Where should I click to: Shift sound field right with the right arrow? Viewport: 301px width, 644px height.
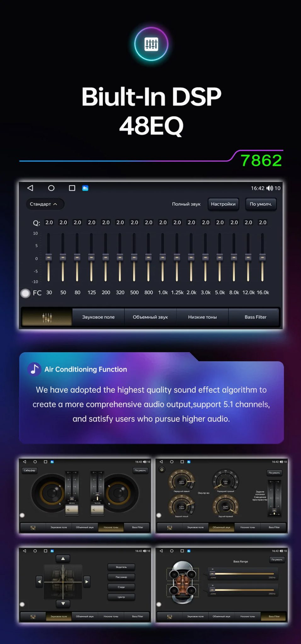click(x=87, y=582)
